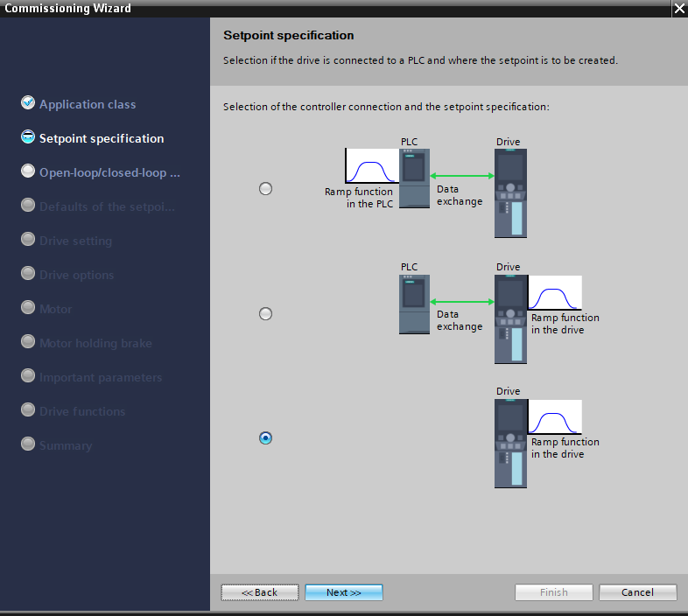
Task: Close the Commissioning Wizard window
Action: pos(679,9)
